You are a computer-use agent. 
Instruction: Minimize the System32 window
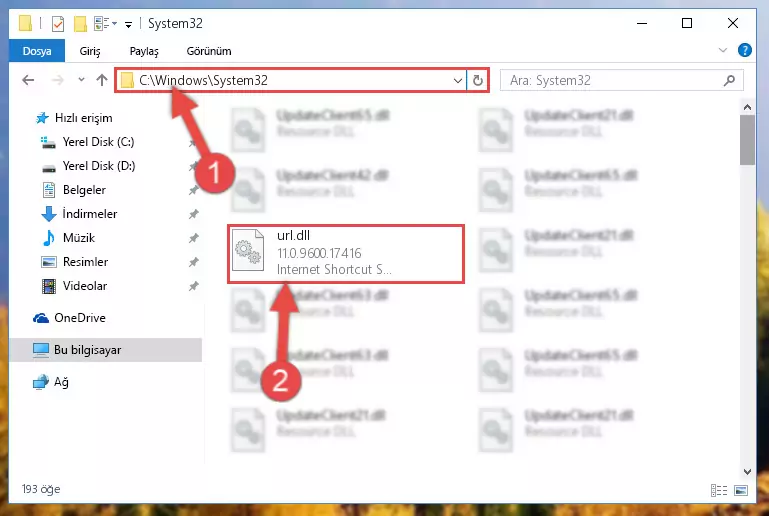[642, 23]
